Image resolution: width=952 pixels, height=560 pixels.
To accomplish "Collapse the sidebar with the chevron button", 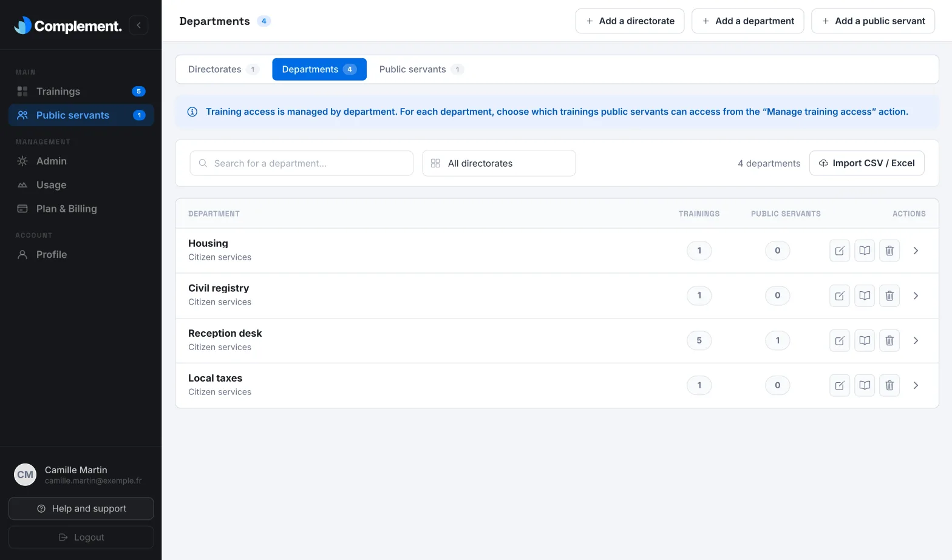I will [x=138, y=25].
